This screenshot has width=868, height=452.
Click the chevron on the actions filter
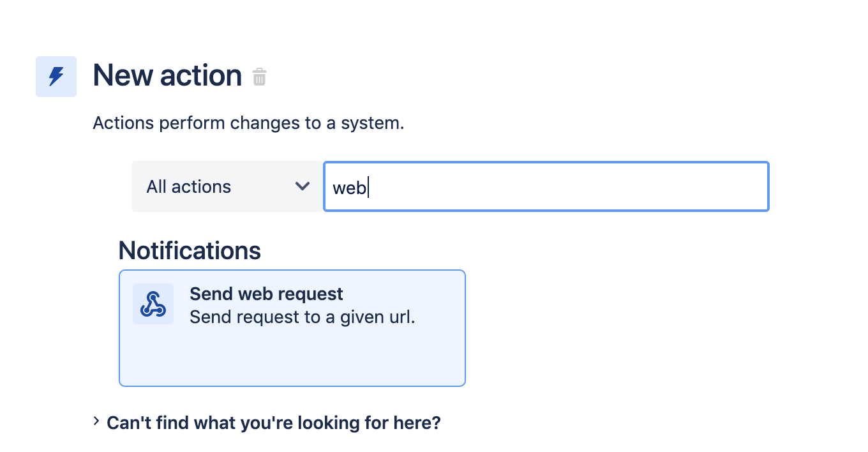click(x=301, y=186)
